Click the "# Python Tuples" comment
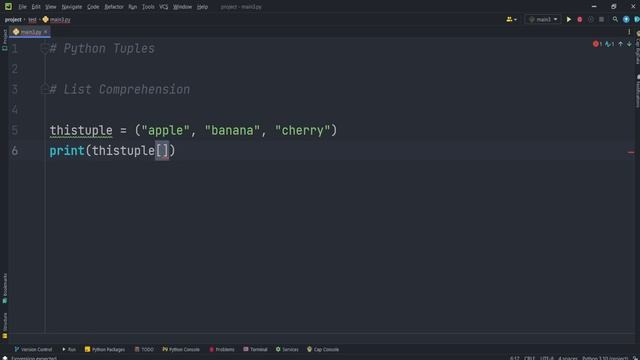Screen dimensions: 640x360 click(x=102, y=49)
